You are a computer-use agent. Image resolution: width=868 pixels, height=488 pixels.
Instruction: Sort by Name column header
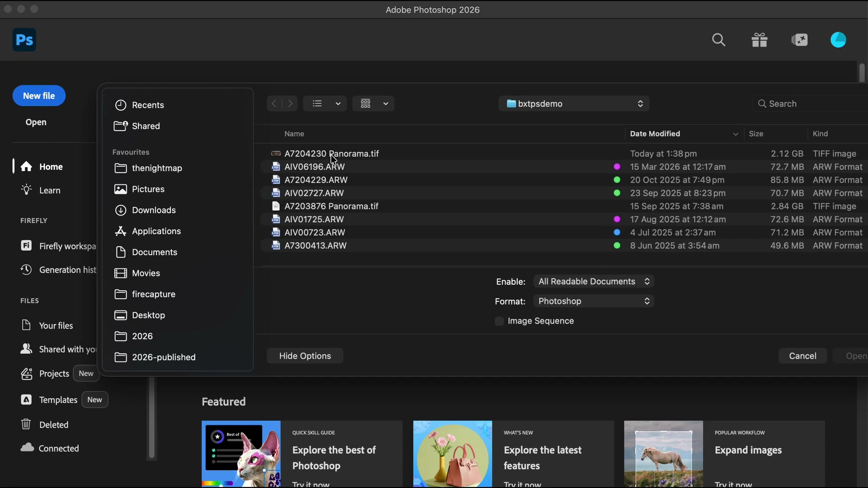point(294,134)
